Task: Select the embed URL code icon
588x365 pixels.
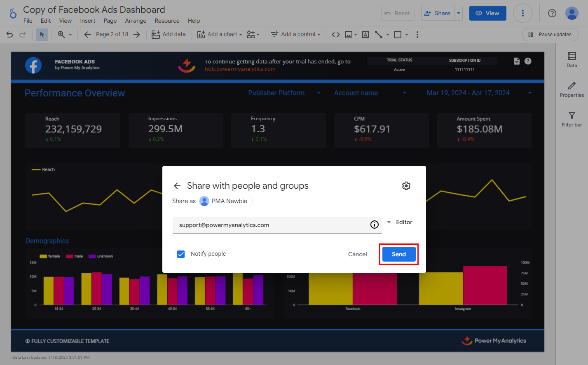Action: coord(336,35)
